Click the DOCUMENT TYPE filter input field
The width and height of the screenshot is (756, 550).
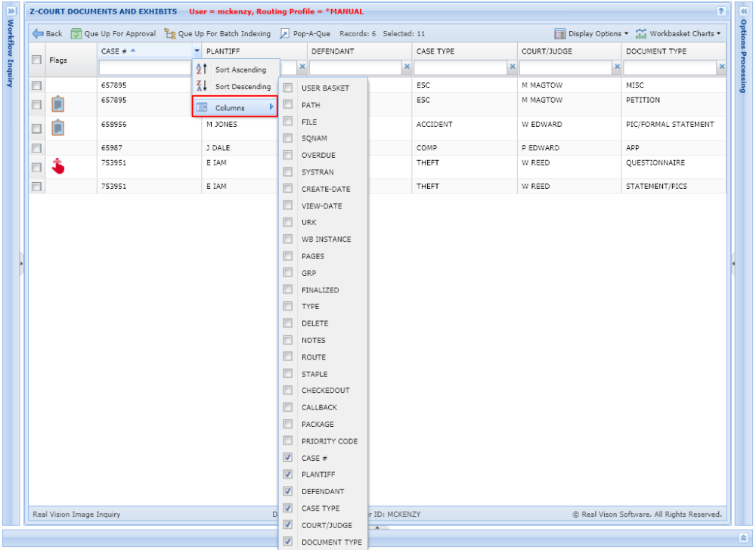pyautogui.click(x=670, y=67)
